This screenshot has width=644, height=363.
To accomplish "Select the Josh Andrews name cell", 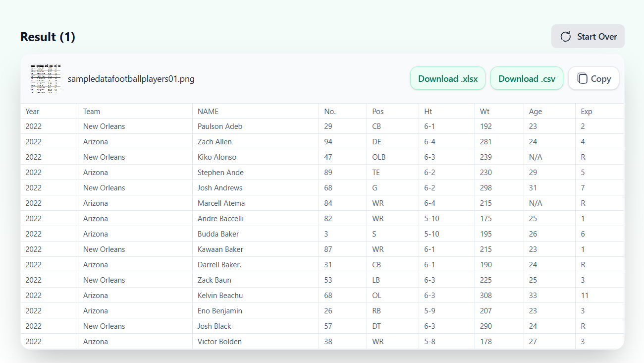I will click(256, 188).
